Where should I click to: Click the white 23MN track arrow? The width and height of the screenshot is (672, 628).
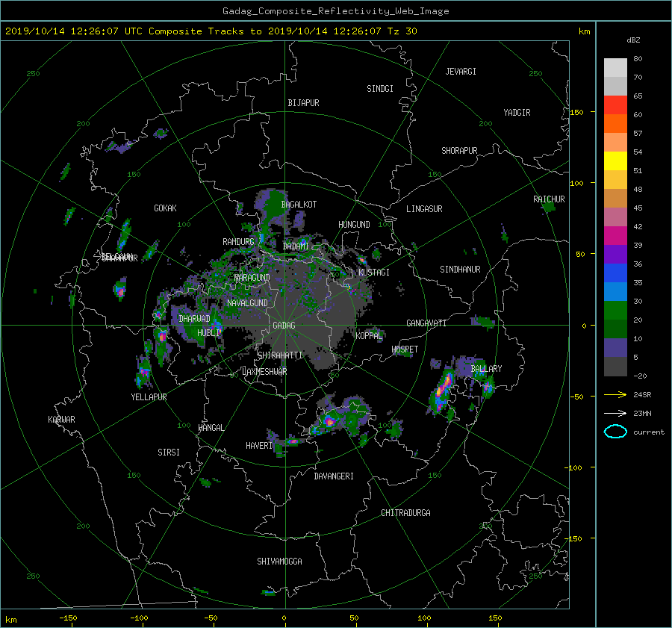tap(615, 413)
